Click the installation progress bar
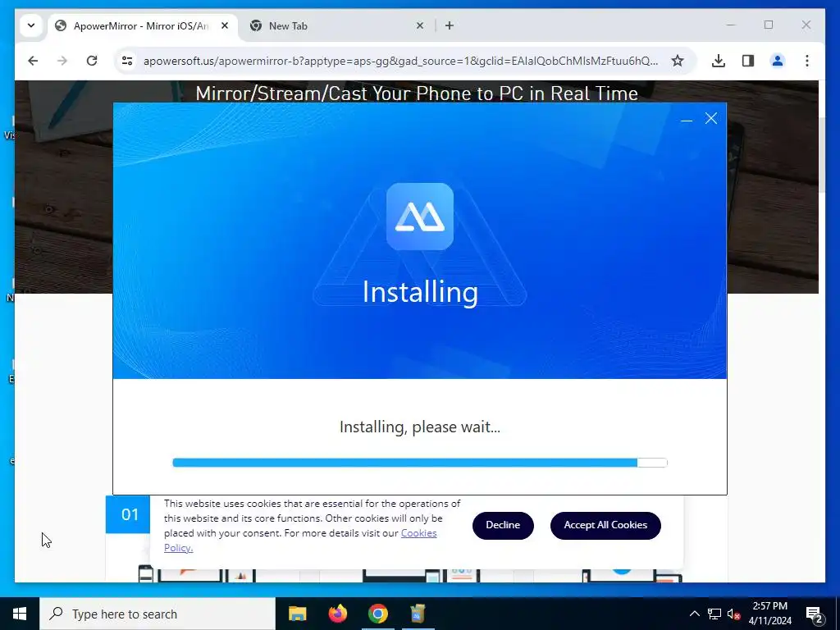The image size is (840, 630). point(419,463)
